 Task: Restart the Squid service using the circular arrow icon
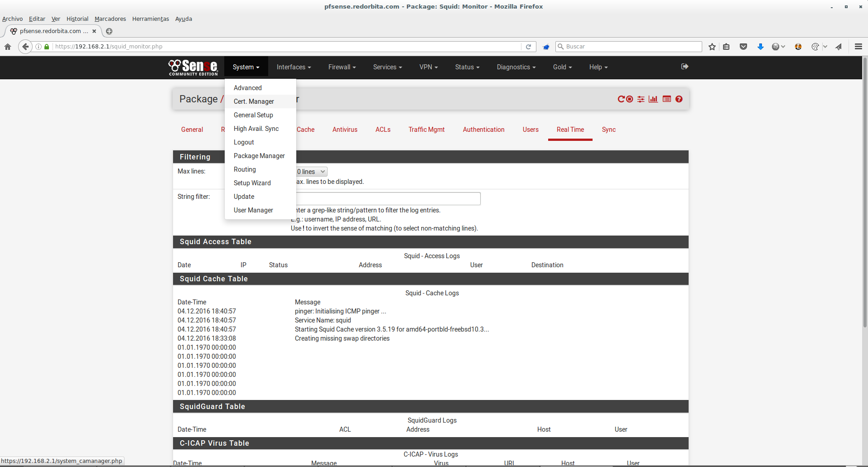pyautogui.click(x=621, y=99)
